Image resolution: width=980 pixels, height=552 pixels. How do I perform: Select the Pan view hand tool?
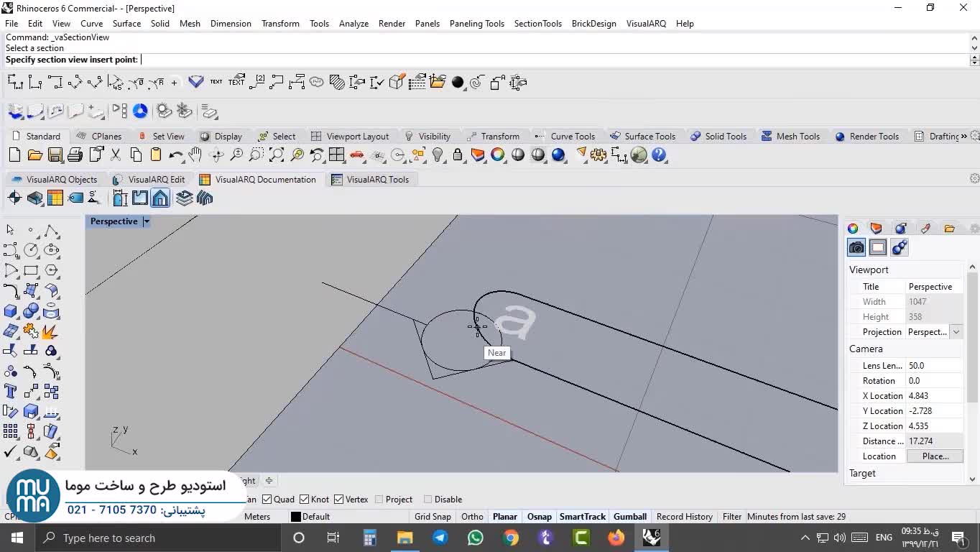click(195, 155)
